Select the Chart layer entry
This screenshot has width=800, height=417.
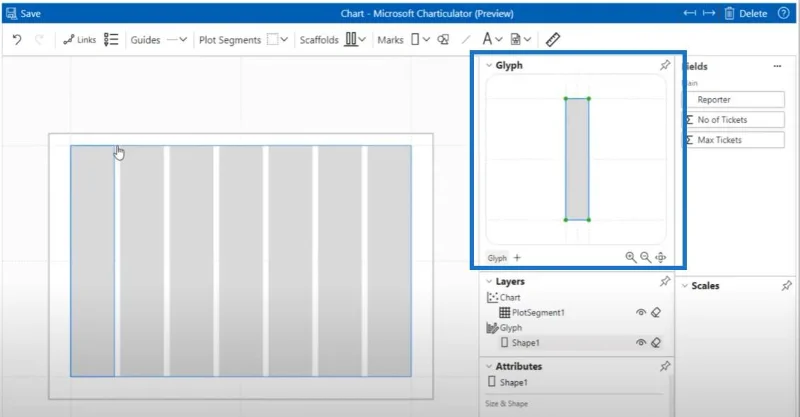tap(504, 298)
